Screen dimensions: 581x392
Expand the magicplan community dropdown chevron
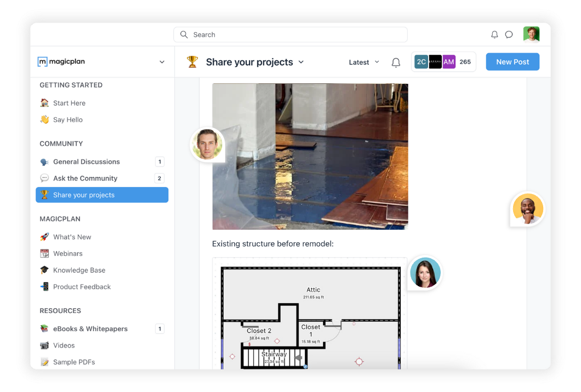162,62
